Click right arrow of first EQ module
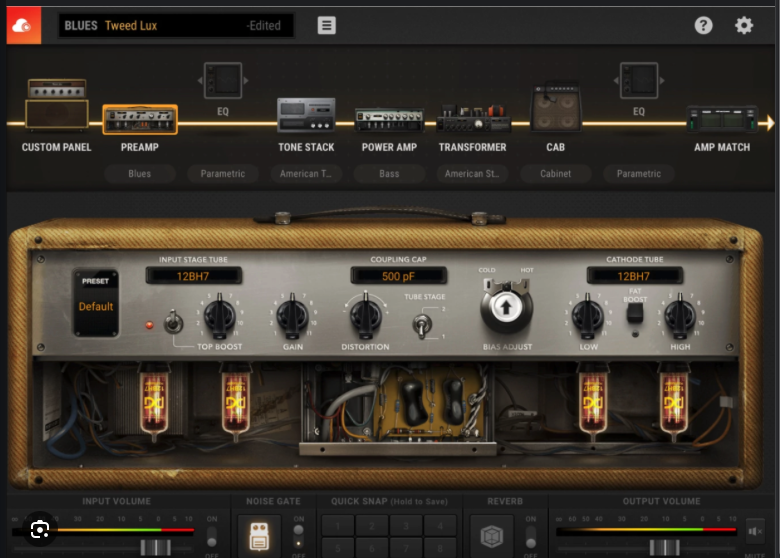 tap(246, 80)
